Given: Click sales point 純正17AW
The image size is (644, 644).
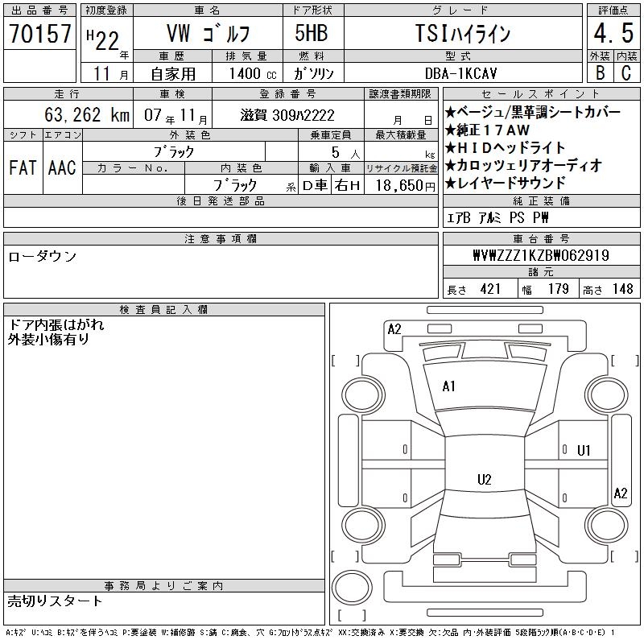Looking at the screenshot, I should coord(488,130).
